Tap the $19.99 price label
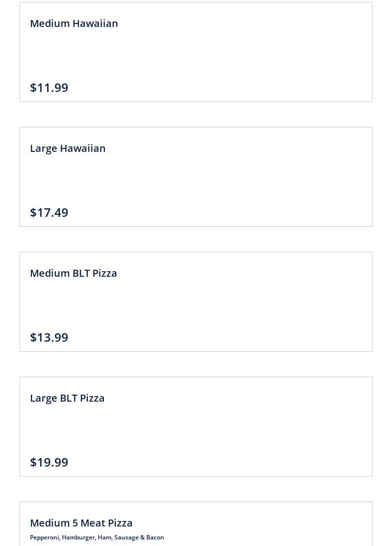392x546 pixels. pyautogui.click(x=49, y=462)
